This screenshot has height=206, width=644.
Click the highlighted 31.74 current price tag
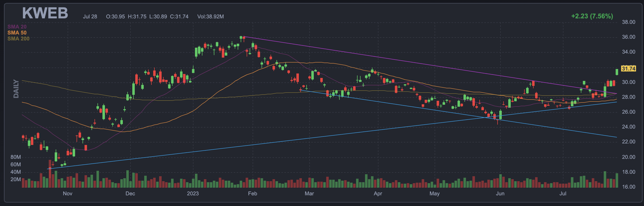(628, 69)
